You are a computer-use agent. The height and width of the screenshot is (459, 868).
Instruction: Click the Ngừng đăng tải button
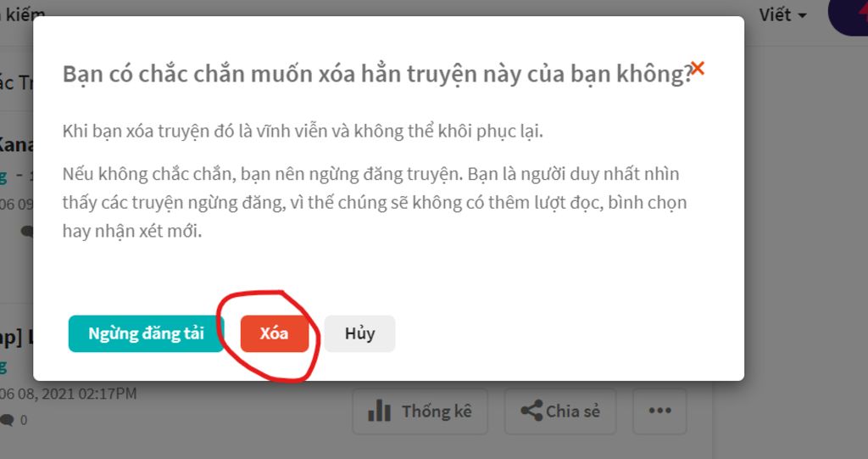click(146, 333)
